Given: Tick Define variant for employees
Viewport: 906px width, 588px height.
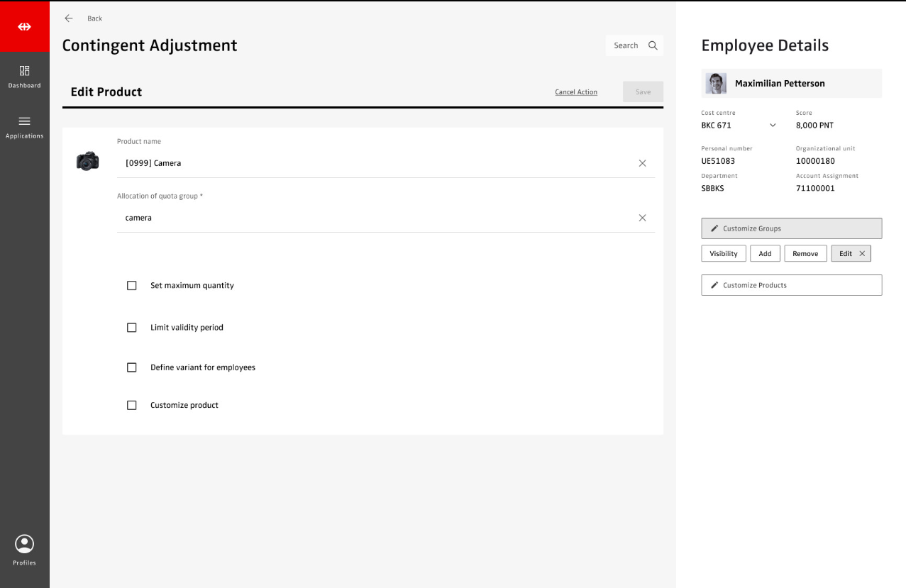Looking at the screenshot, I should [131, 367].
